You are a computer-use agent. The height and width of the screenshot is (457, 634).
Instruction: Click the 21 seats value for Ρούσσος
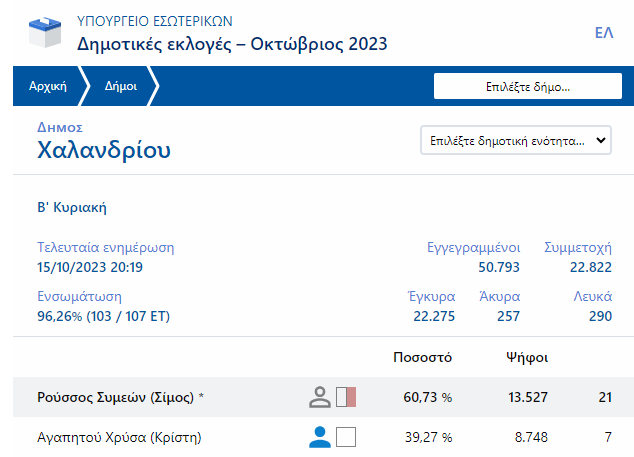(x=604, y=397)
